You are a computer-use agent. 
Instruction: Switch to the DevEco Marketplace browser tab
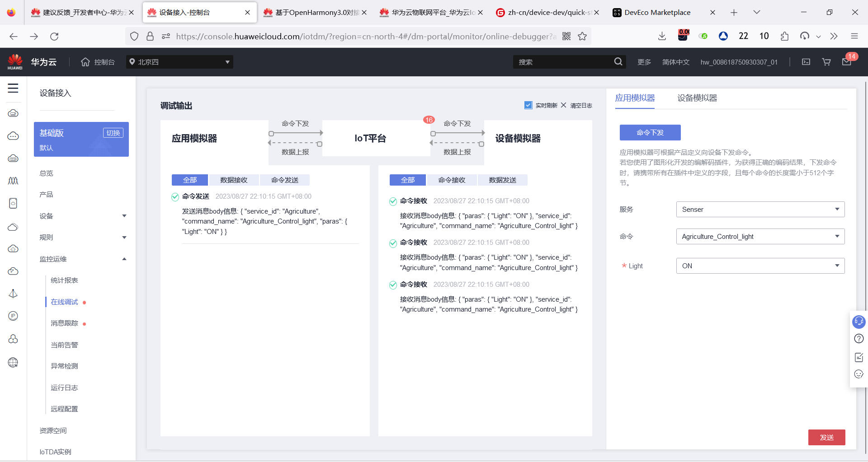pyautogui.click(x=657, y=13)
